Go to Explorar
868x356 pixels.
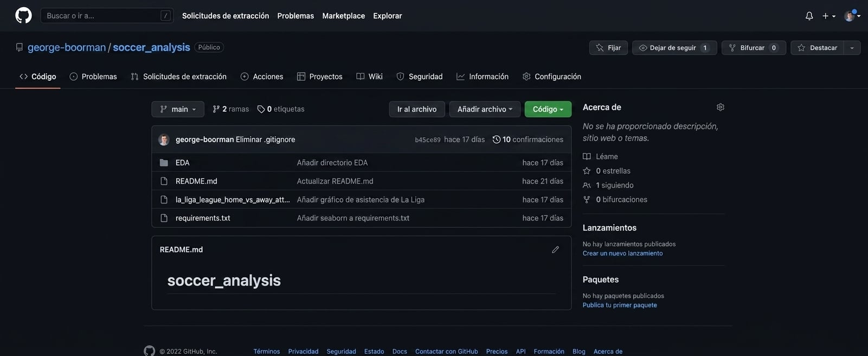pos(388,16)
